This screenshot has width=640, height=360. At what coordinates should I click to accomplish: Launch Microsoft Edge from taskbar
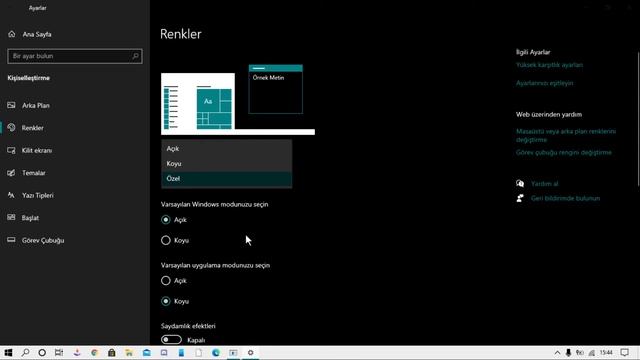216,353
